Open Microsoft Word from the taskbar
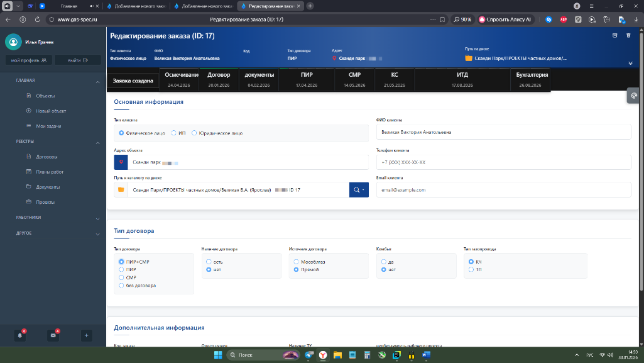Screen dimensions: 644x363 click(426, 355)
